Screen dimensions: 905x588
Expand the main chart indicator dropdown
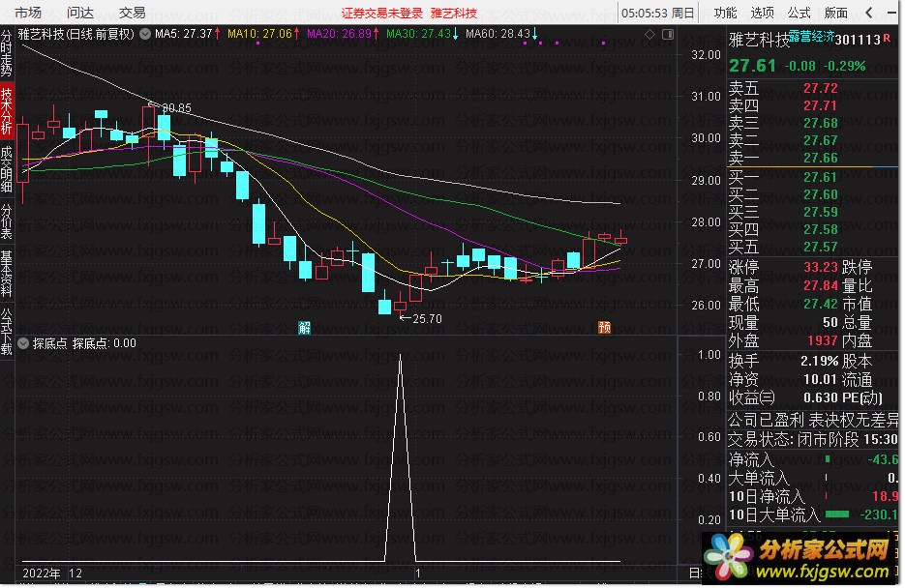point(145,34)
